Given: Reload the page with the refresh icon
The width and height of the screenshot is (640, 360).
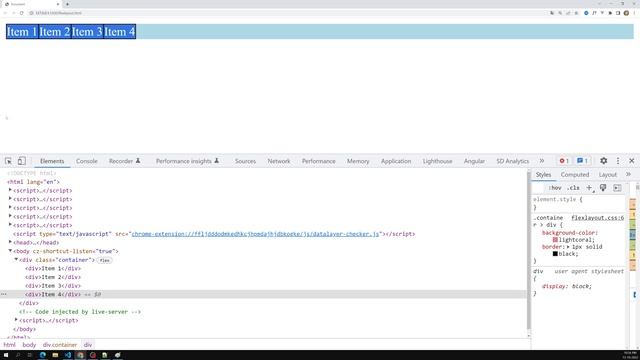Looking at the screenshot, I should (x=22, y=13).
